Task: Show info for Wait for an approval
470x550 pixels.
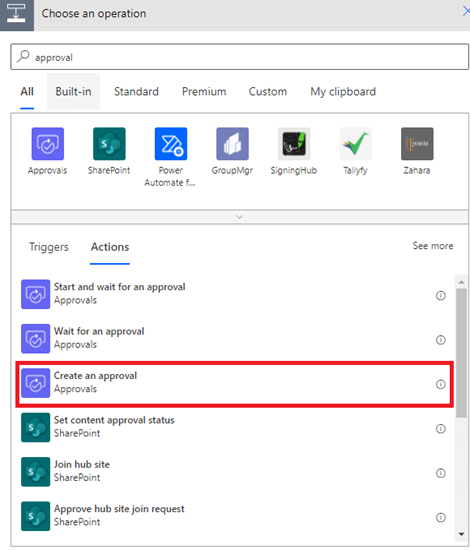Action: click(x=441, y=340)
